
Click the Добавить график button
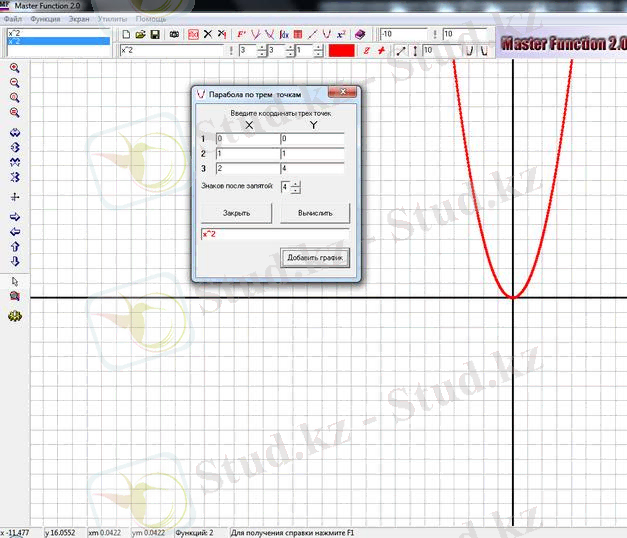pyautogui.click(x=314, y=258)
